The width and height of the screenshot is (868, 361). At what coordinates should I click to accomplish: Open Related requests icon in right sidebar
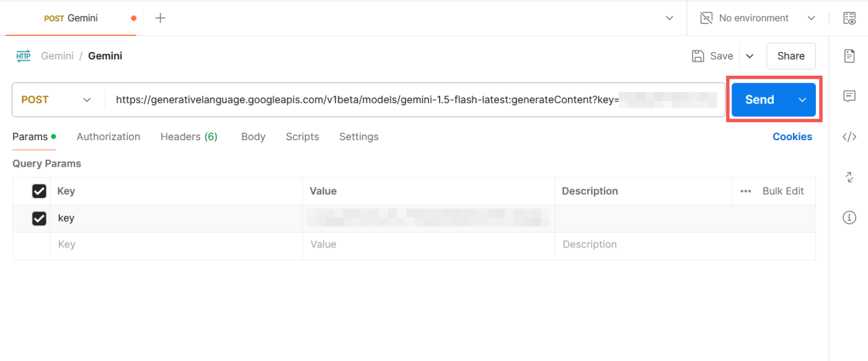849,177
